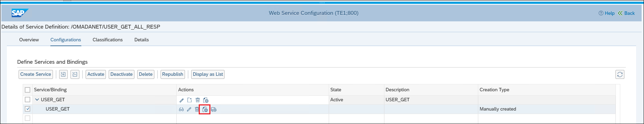The height and width of the screenshot is (124, 644).
Task: Open the Overview tab
Action: pos(29,40)
